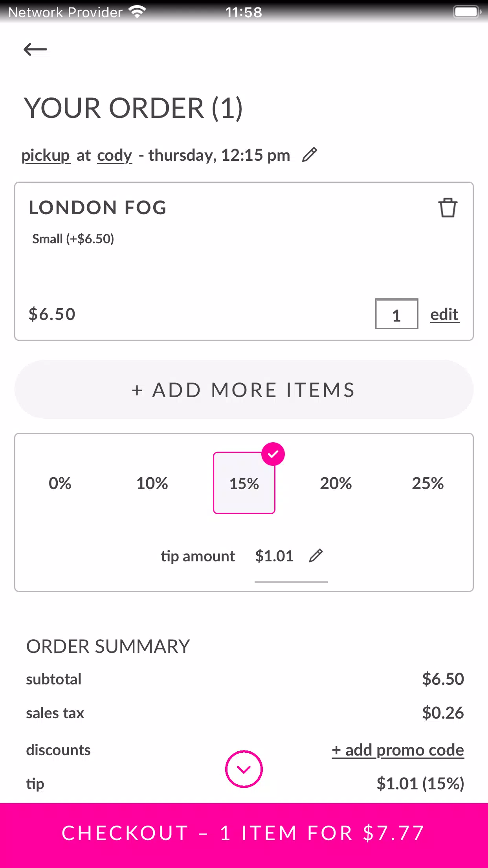Change order type via pickup link
This screenshot has width=488, height=868.
(46, 155)
